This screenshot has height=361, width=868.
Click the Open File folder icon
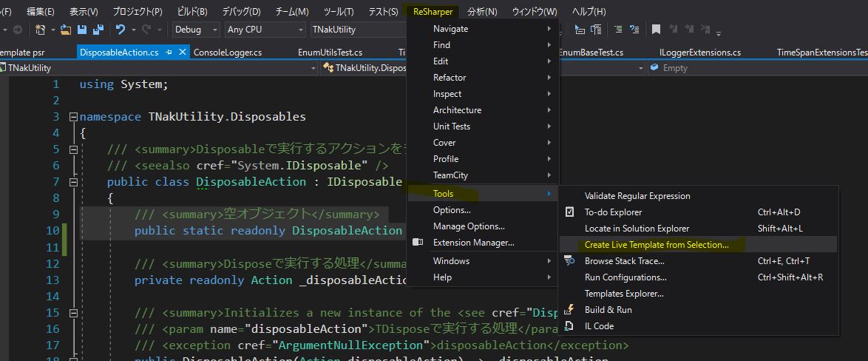point(66,30)
